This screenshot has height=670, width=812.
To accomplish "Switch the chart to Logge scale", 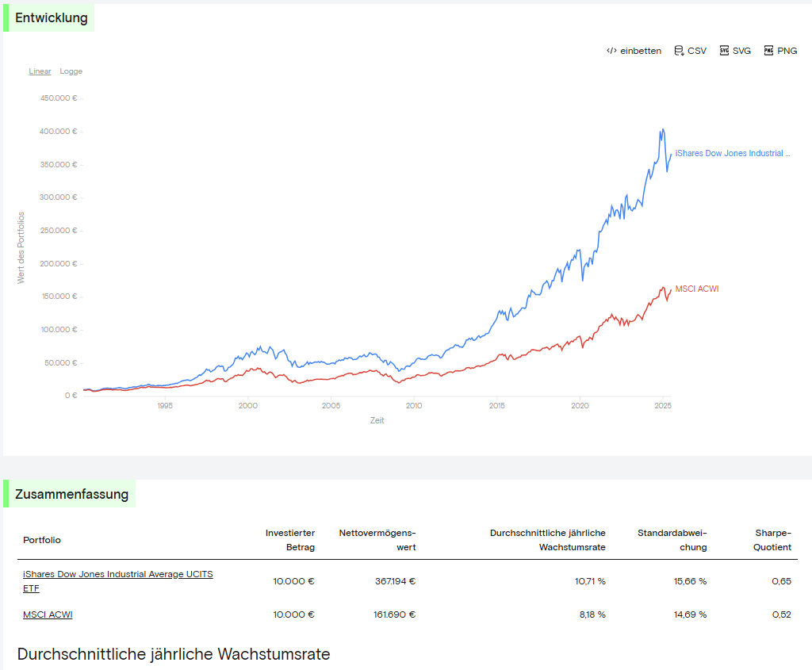I will click(71, 71).
